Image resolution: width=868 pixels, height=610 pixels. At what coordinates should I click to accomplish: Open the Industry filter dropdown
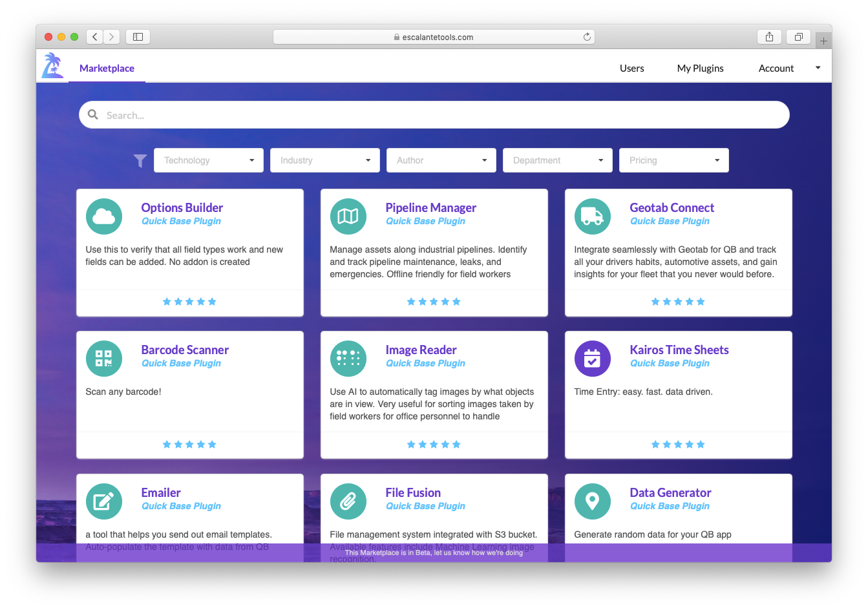pyautogui.click(x=324, y=160)
